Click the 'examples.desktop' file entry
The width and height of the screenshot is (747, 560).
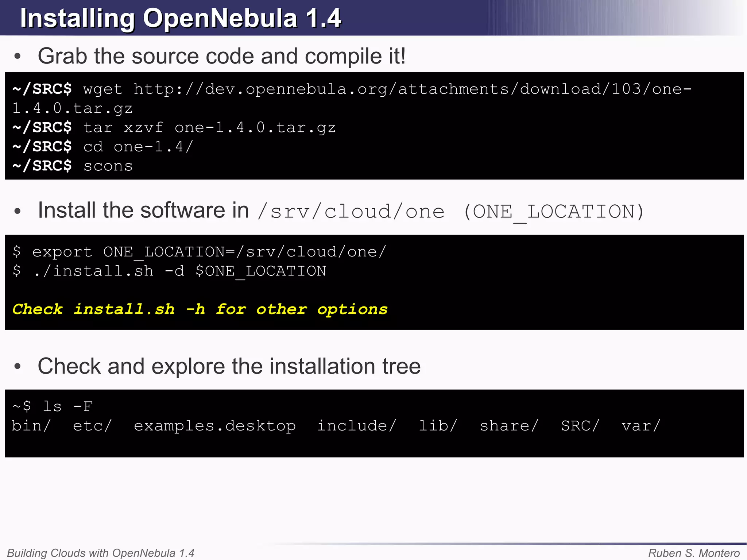(x=215, y=426)
